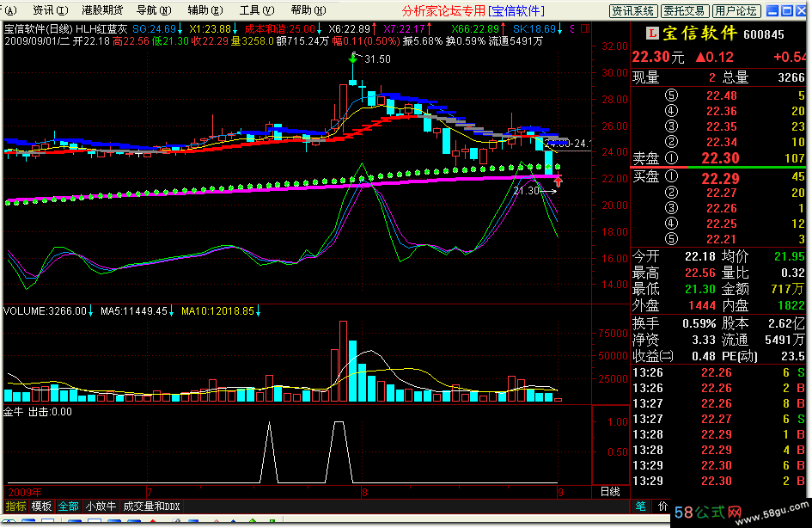The image size is (812, 528).
Task: Click the SG:24.69 indicator value
Action: (155, 29)
